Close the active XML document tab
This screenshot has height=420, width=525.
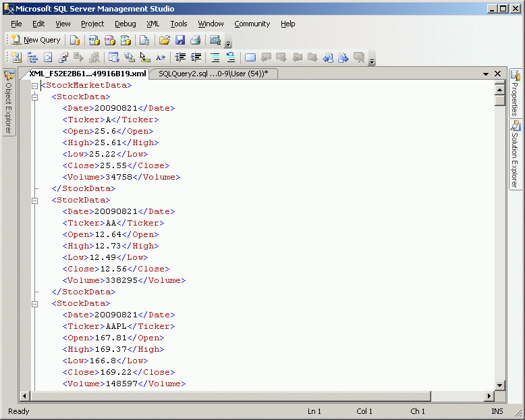498,74
